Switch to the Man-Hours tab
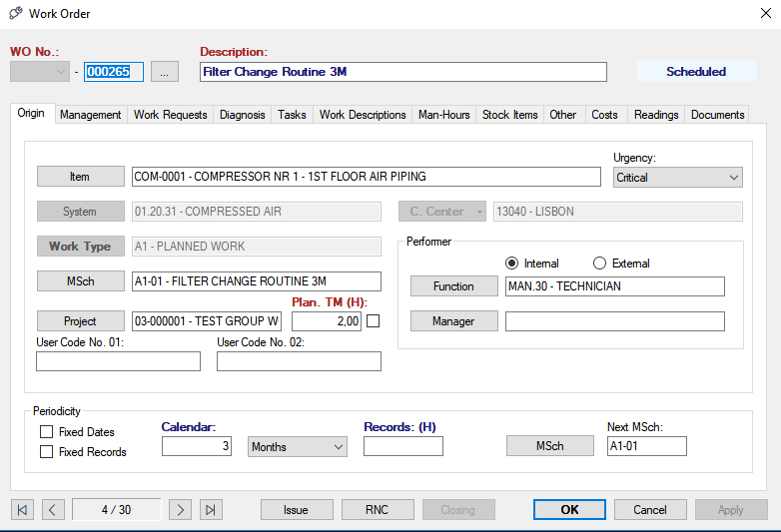Image resolution: width=781 pixels, height=532 pixels. point(443,115)
